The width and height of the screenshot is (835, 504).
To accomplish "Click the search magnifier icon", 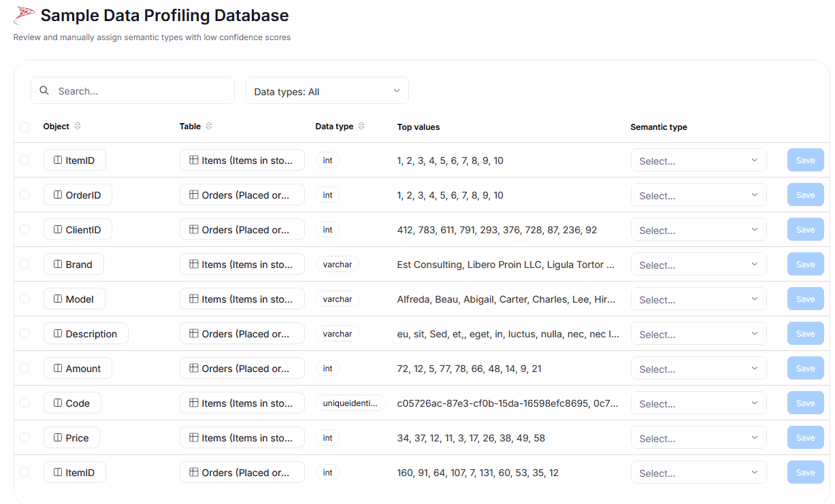I will coord(44,90).
